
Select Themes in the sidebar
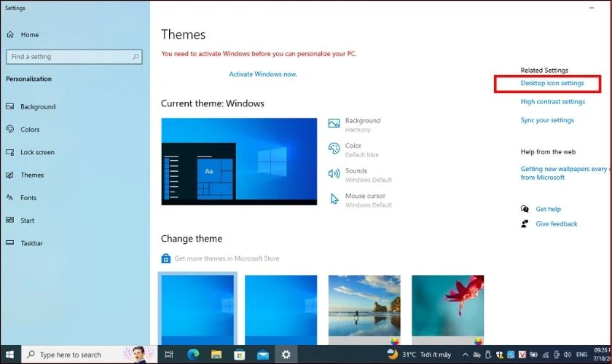(x=25, y=175)
